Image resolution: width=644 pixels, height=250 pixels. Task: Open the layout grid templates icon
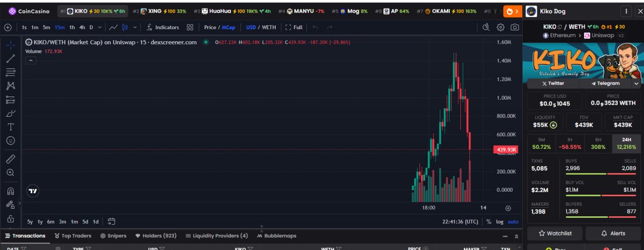190,27
